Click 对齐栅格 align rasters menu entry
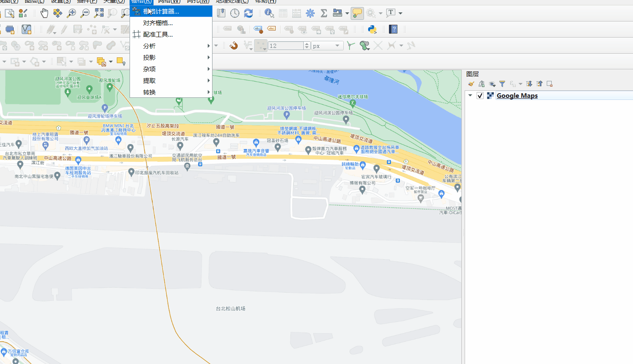633x364 pixels. pos(171,23)
